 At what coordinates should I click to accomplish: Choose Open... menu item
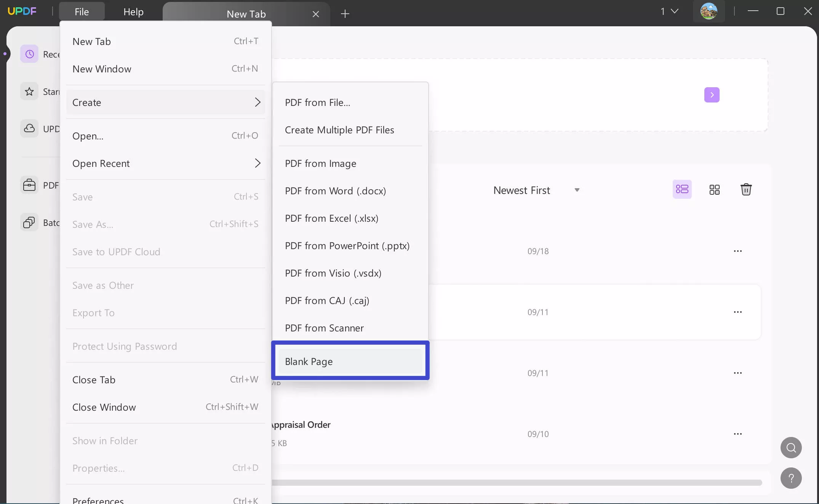165,136
